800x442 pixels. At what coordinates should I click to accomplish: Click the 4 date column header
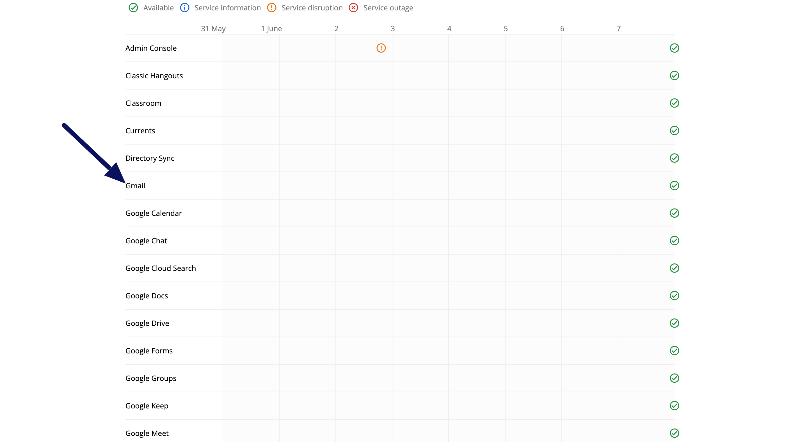(449, 29)
